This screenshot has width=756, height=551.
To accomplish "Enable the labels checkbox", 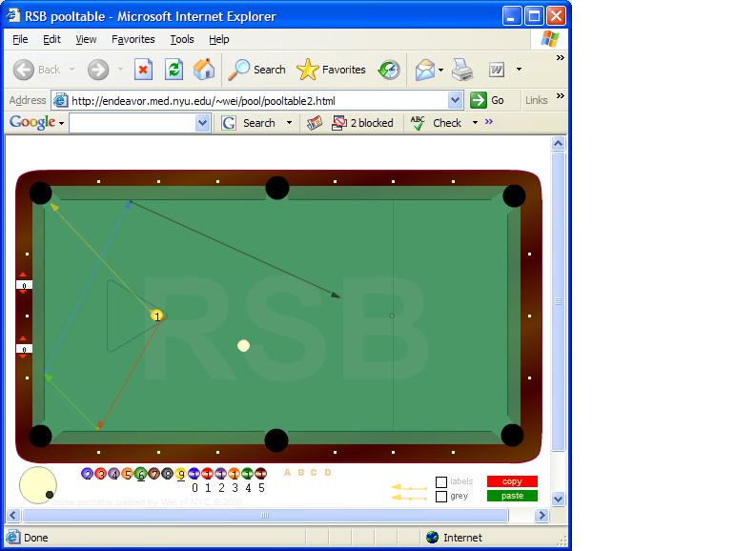I will (441, 482).
